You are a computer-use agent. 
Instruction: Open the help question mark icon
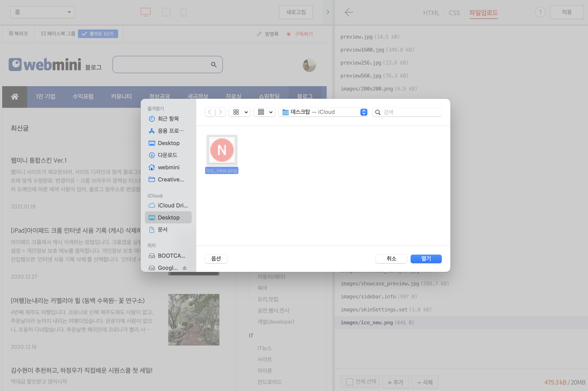point(540,12)
